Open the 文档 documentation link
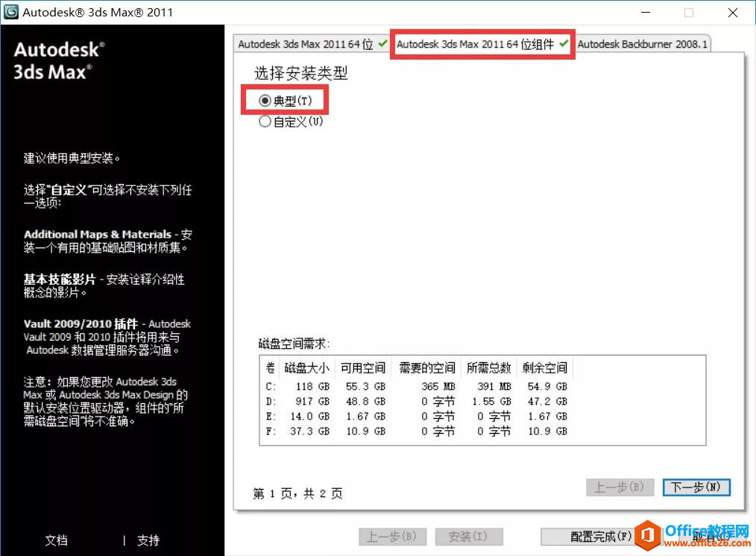This screenshot has height=556, width=756. click(x=57, y=540)
